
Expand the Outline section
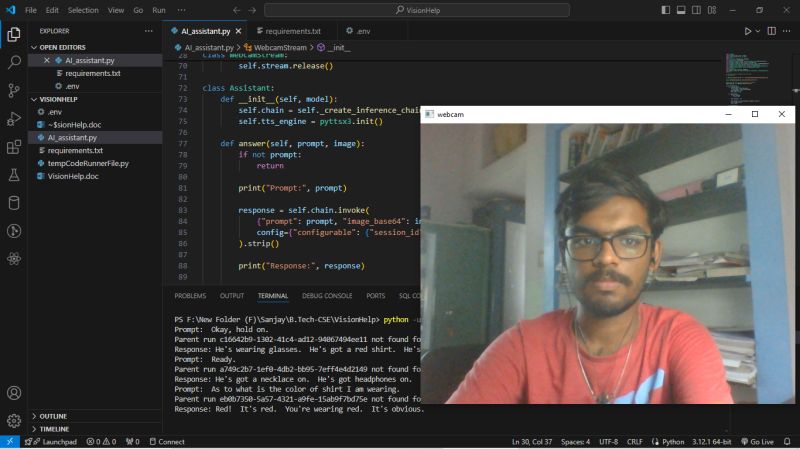pos(95,416)
